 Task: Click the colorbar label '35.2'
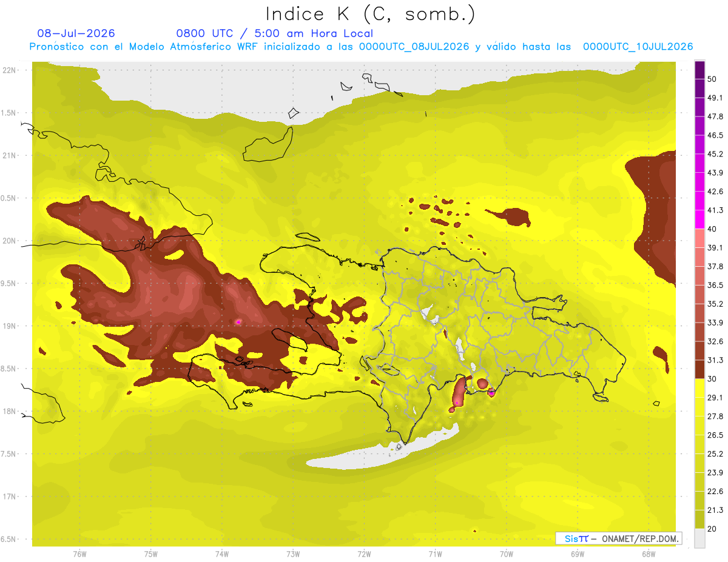point(715,304)
